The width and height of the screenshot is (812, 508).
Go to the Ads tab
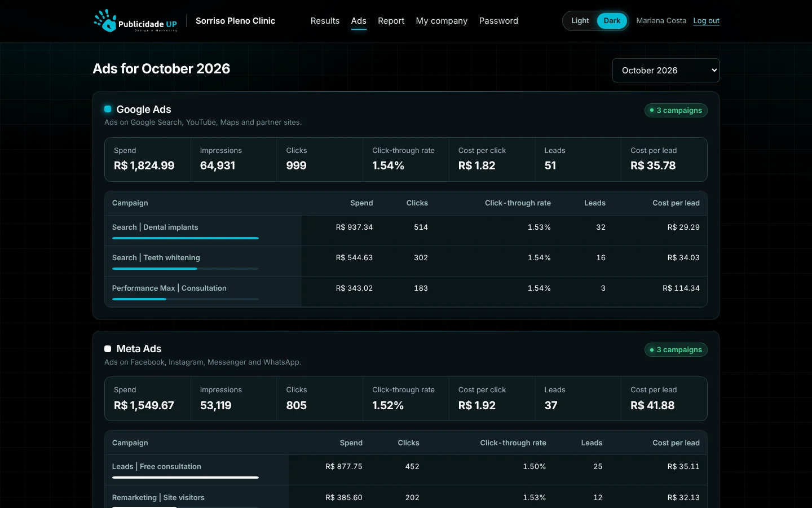click(359, 21)
